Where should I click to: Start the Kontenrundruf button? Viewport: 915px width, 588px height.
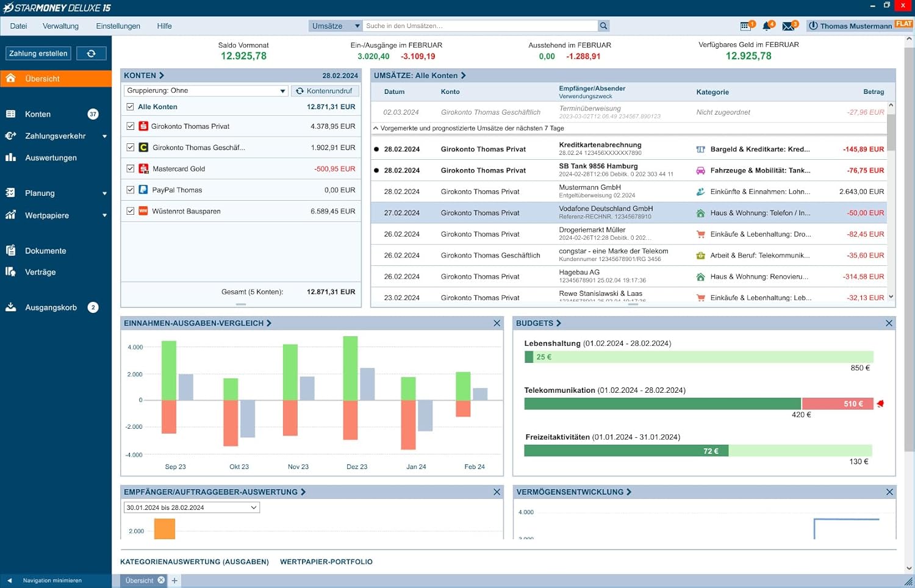[x=325, y=91]
